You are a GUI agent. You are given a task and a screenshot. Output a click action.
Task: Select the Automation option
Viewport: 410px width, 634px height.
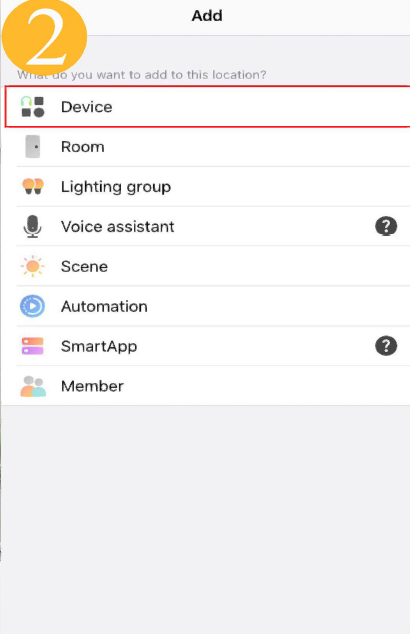[213, 306]
